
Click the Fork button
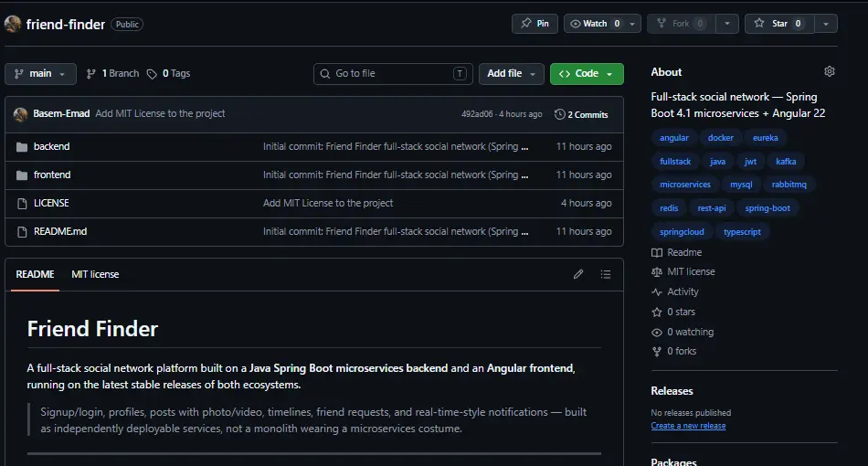point(681,24)
